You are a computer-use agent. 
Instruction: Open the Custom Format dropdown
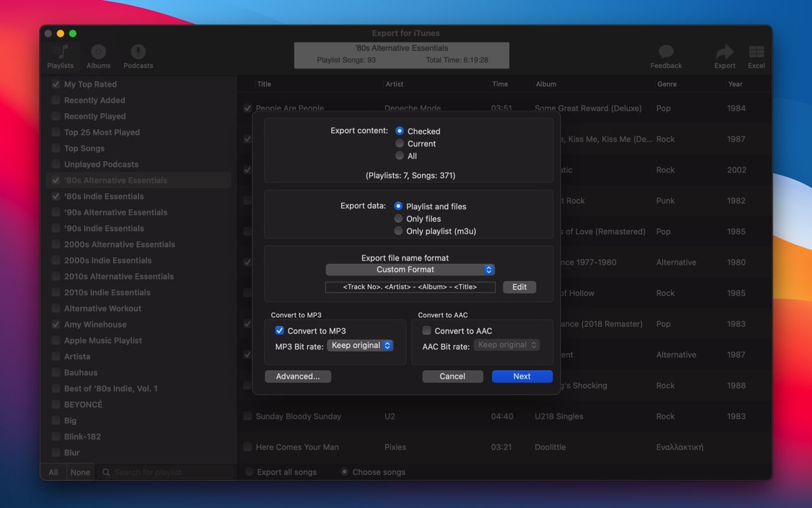[410, 270]
